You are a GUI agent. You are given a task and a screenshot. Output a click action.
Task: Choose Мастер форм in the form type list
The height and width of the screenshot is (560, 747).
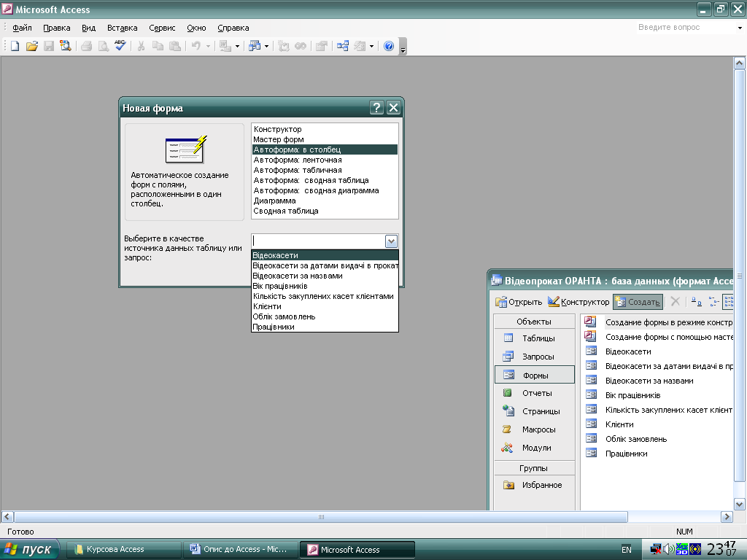(x=325, y=139)
